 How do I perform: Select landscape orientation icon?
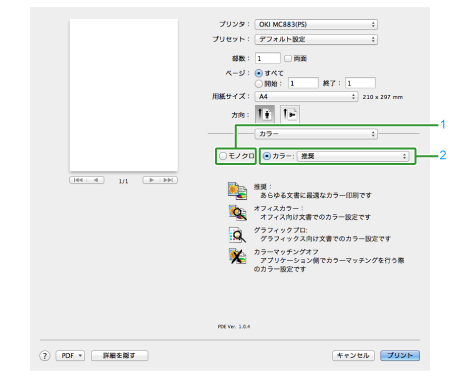coord(290,114)
